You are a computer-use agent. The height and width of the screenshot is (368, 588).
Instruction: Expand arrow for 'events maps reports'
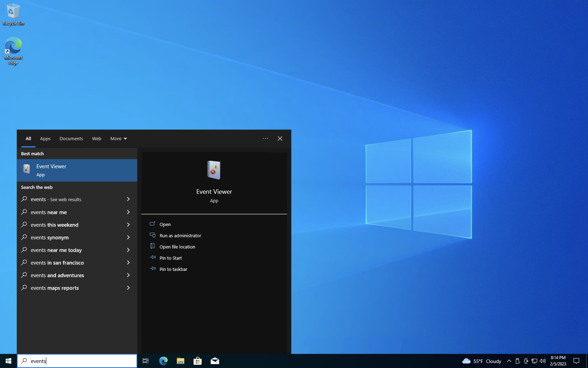pyautogui.click(x=128, y=288)
